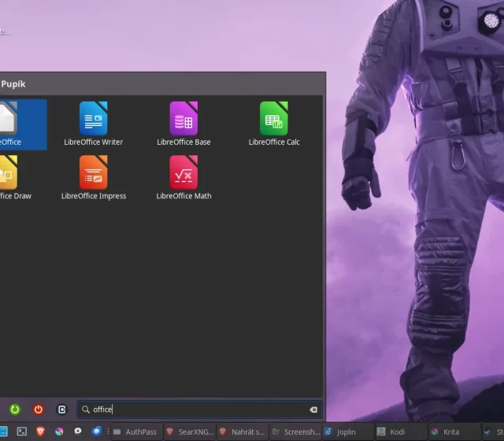The width and height of the screenshot is (504, 441).
Task: Open the LibreOffice Base application
Action: (183, 124)
